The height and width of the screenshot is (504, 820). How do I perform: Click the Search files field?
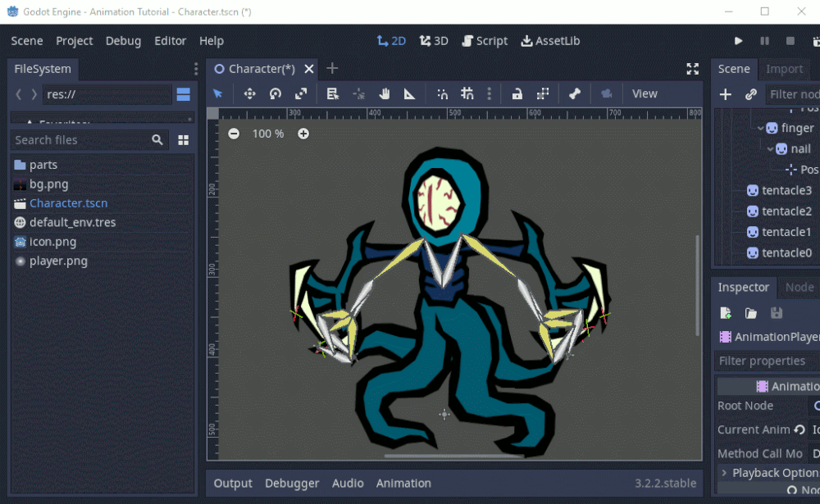[x=89, y=139]
